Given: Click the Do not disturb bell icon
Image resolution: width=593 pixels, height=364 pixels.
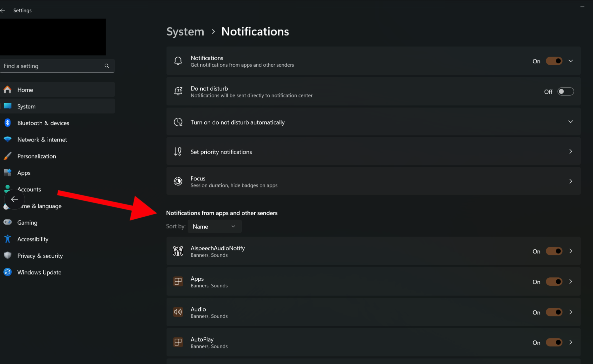Looking at the screenshot, I should pos(178,91).
